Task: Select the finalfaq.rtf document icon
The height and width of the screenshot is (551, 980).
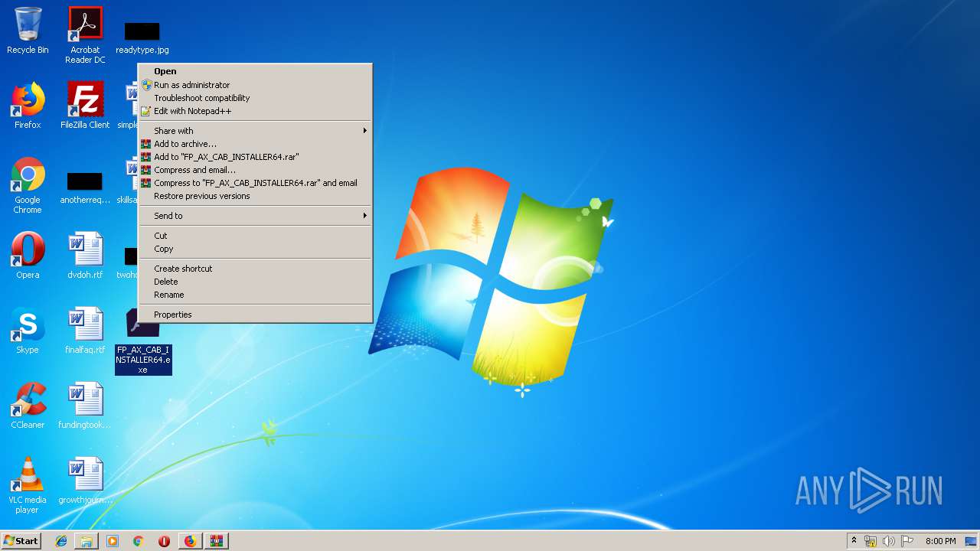Action: [85, 331]
